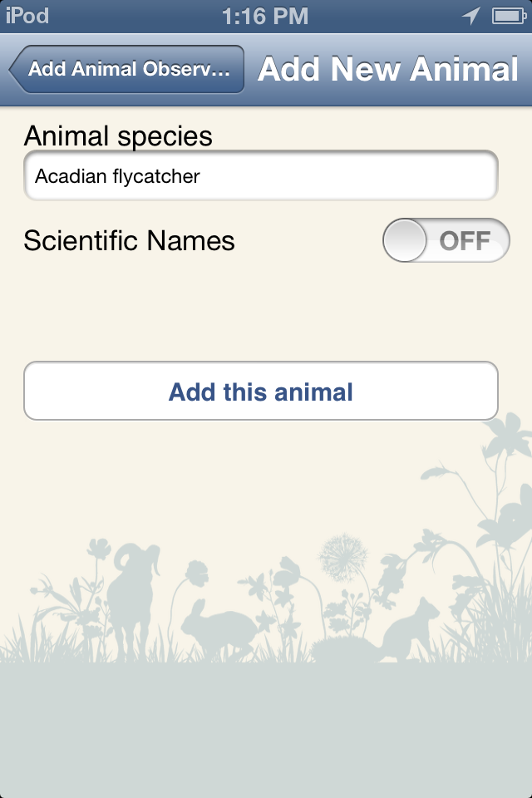
Task: Tap the Animal species label
Action: click(x=118, y=135)
